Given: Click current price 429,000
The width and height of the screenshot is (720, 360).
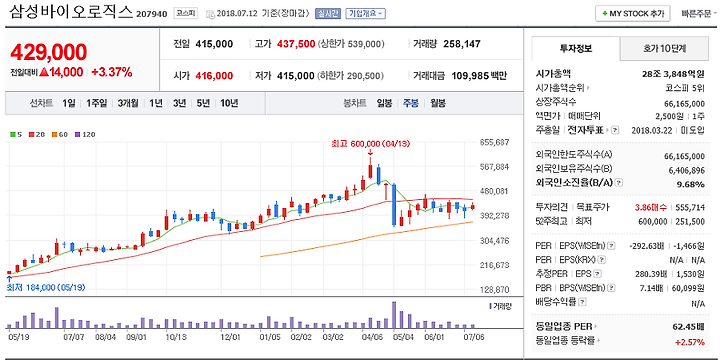Looking at the screenshot, I should [49, 52].
